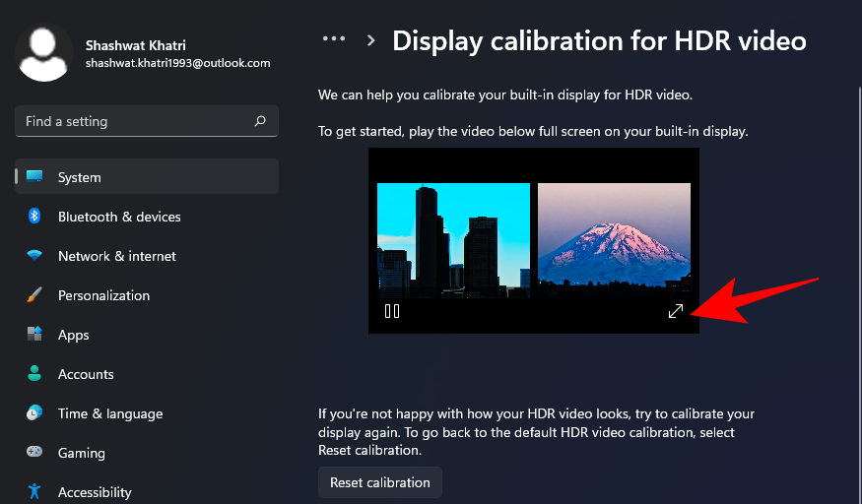This screenshot has height=504, width=862.
Task: Click the Accounts person icon
Action: coord(34,374)
